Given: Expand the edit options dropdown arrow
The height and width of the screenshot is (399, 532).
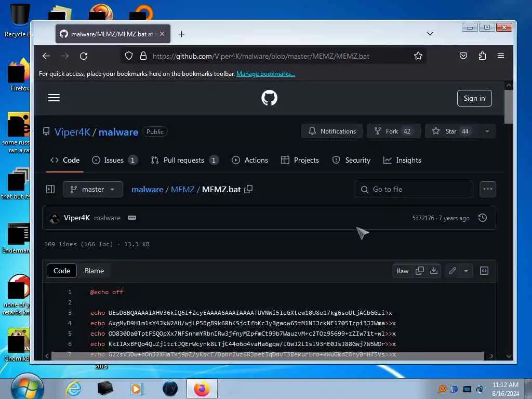Looking at the screenshot, I should (x=466, y=271).
